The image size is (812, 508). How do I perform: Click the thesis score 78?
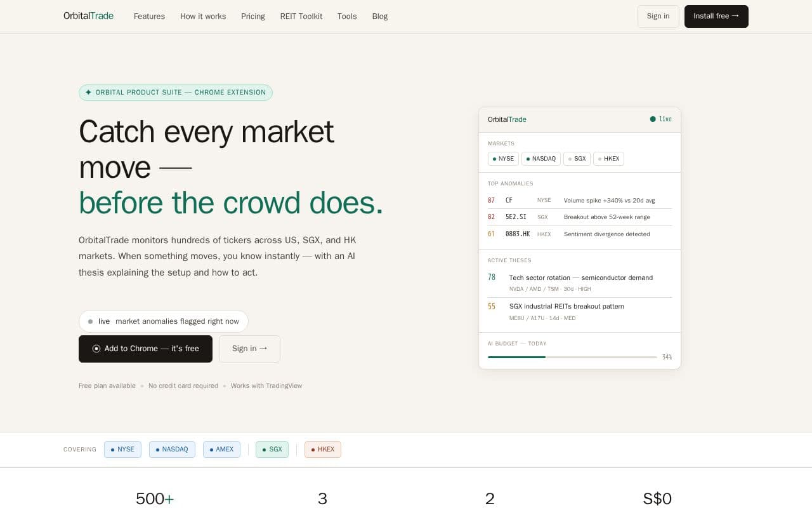(492, 277)
